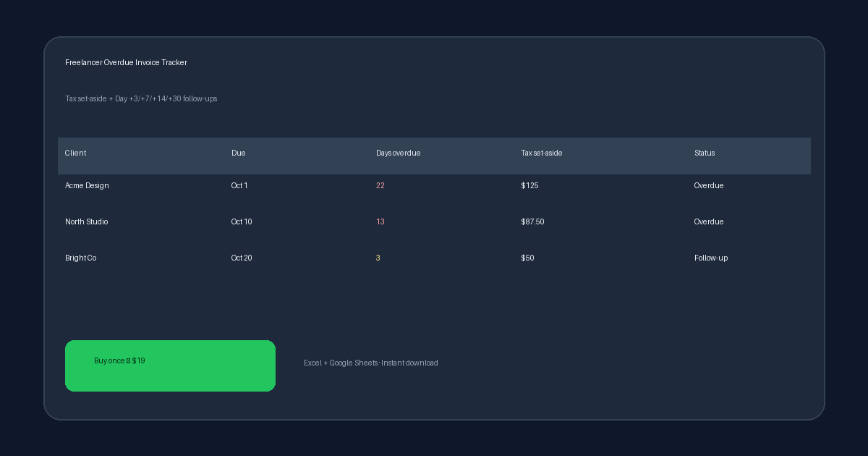Click Overdue status for North Studio
This screenshot has height=456, width=868.
(709, 222)
